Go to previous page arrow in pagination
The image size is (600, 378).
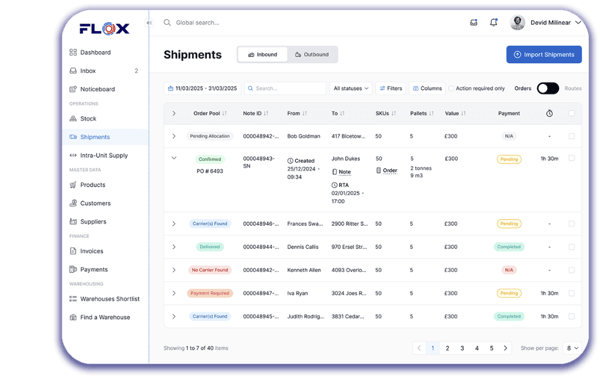[419, 348]
